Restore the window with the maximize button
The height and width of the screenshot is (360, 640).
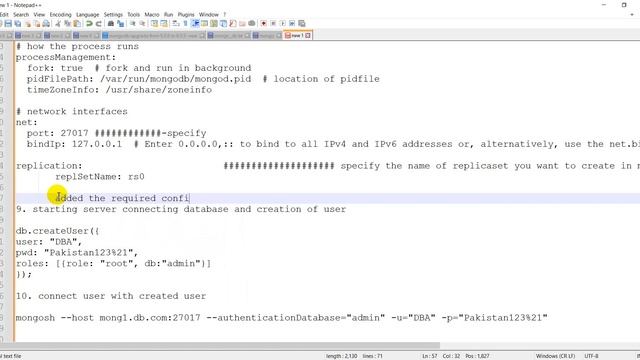tap(624, 5)
